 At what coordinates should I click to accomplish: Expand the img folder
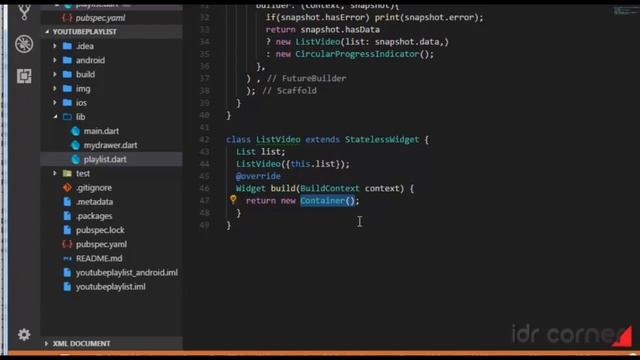(55, 89)
